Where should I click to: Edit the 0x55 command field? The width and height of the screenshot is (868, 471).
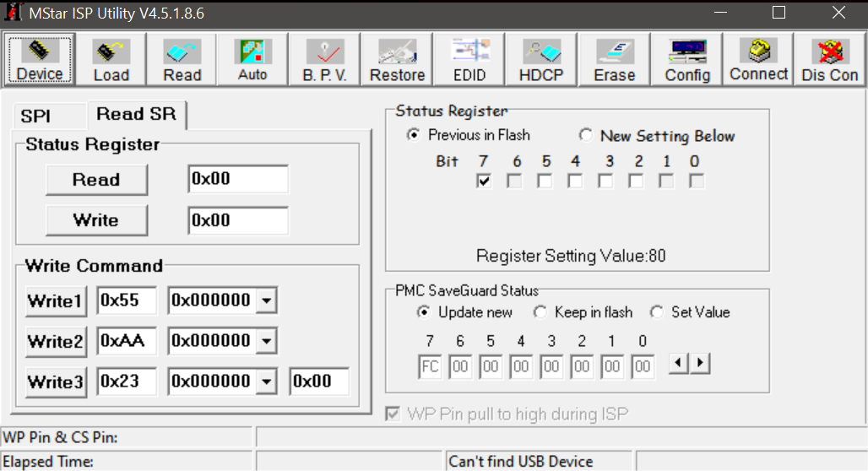[x=127, y=300]
